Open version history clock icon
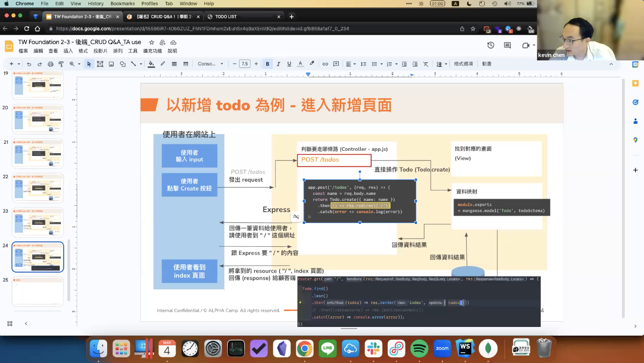Screen dimensions: 644x363 pos(490,45)
